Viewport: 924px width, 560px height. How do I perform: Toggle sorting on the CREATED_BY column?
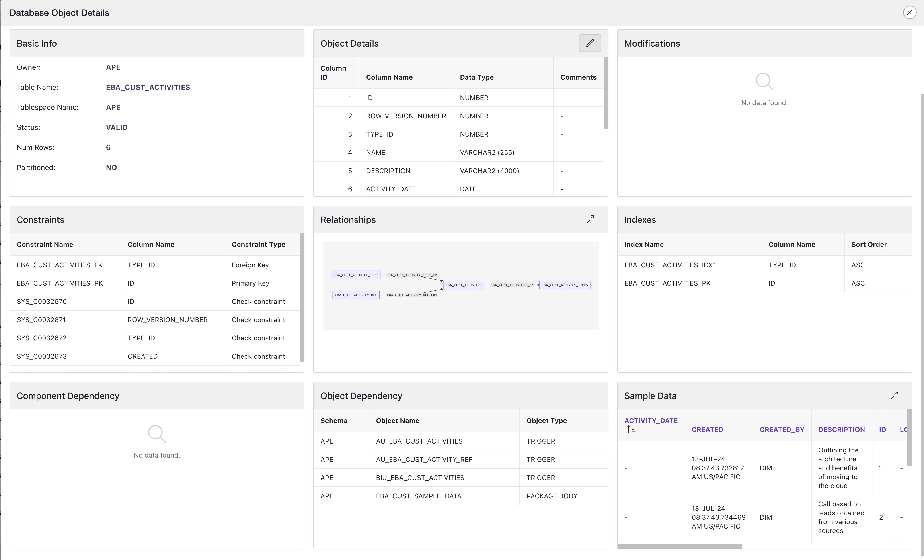click(x=782, y=429)
